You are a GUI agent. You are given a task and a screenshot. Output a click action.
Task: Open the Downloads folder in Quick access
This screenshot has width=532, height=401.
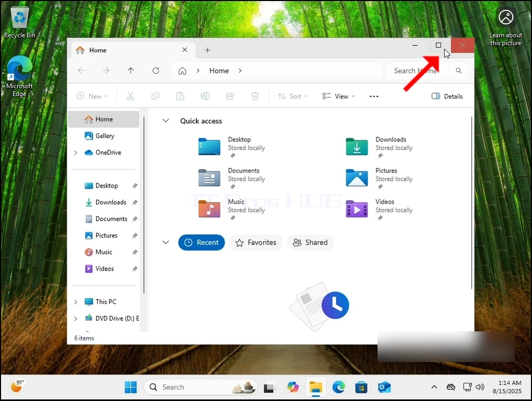coord(357,147)
